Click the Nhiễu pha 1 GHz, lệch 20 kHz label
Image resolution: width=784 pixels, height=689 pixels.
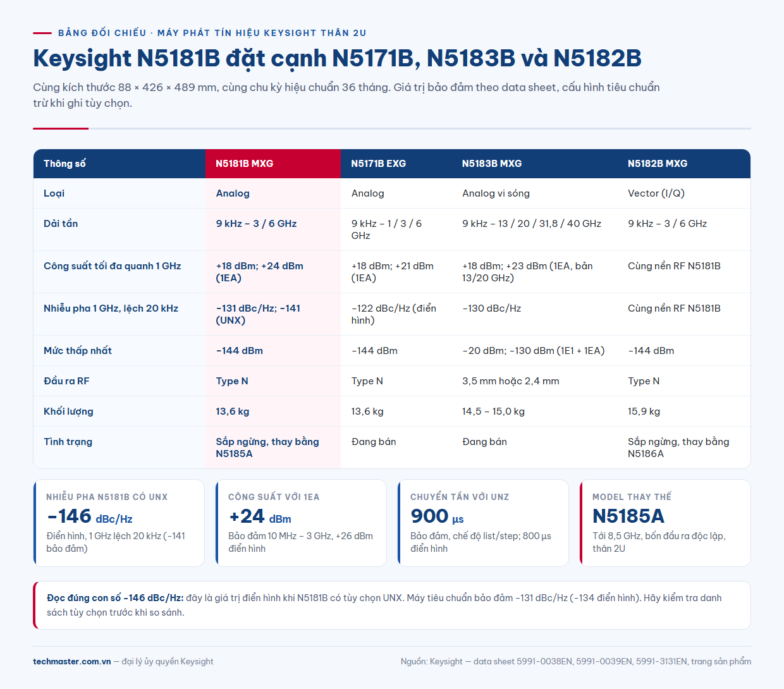(x=111, y=308)
